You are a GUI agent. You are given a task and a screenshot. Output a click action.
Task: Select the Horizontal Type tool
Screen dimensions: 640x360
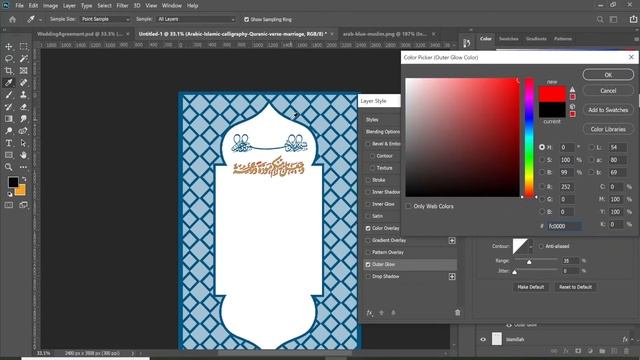tap(9, 143)
